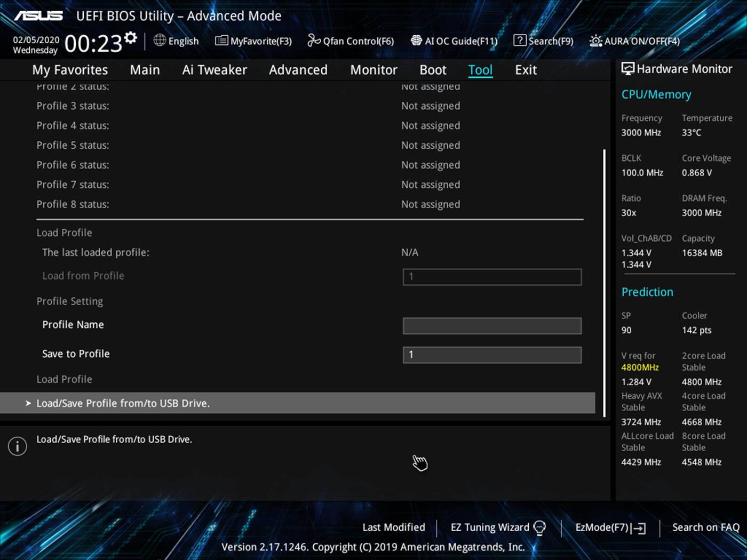The image size is (747, 560).
Task: Launch the EZ Tuning Wizard
Action: pyautogui.click(x=490, y=527)
